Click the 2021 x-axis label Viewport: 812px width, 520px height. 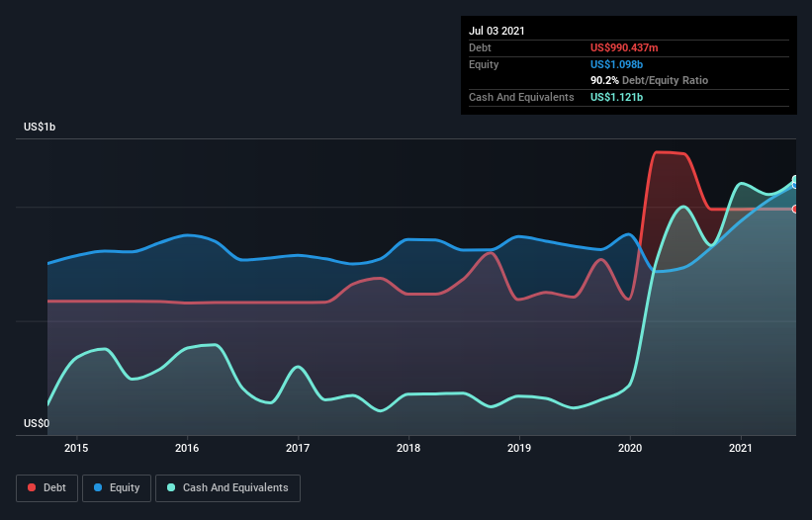(x=741, y=448)
